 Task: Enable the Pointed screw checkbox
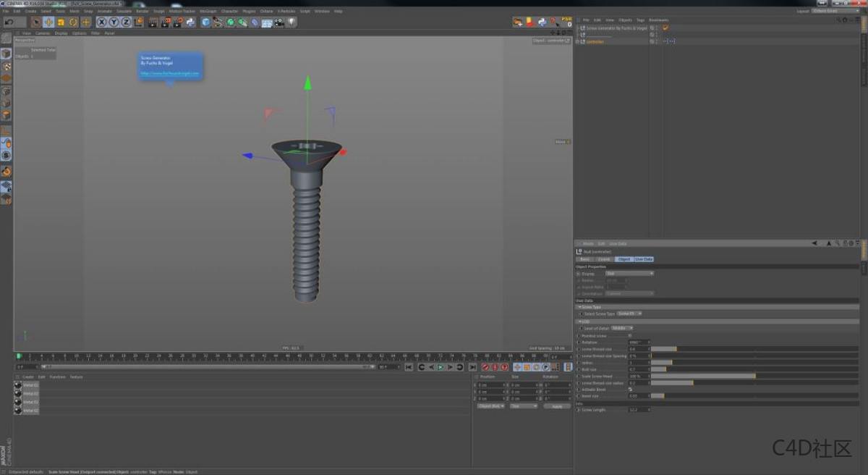coord(629,336)
